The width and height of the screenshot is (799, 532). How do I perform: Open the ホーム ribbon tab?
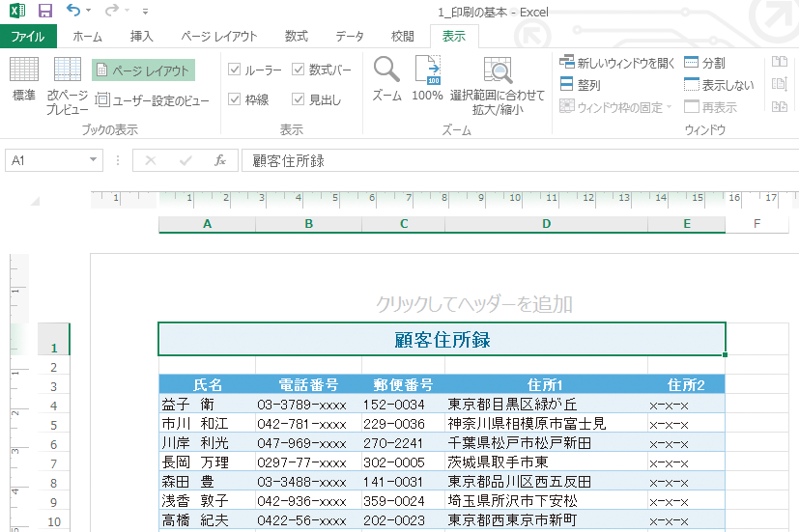[87, 36]
